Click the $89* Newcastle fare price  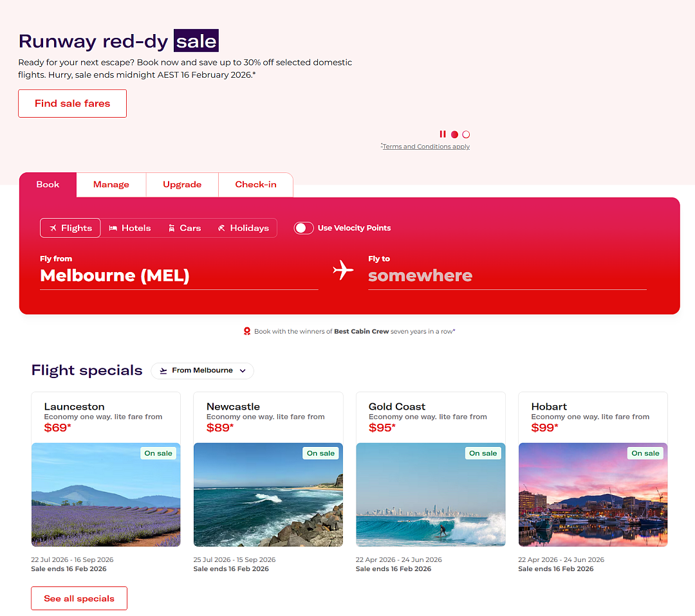point(220,428)
